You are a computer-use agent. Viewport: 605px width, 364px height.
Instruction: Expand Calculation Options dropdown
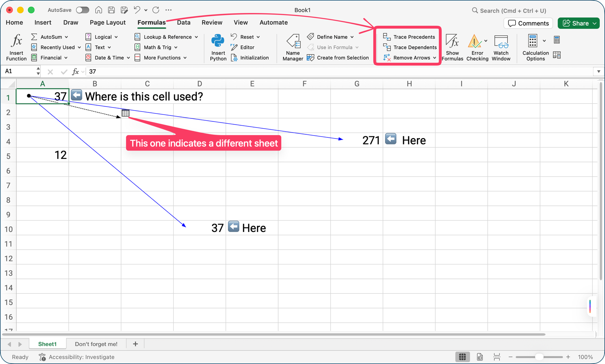[544, 41]
